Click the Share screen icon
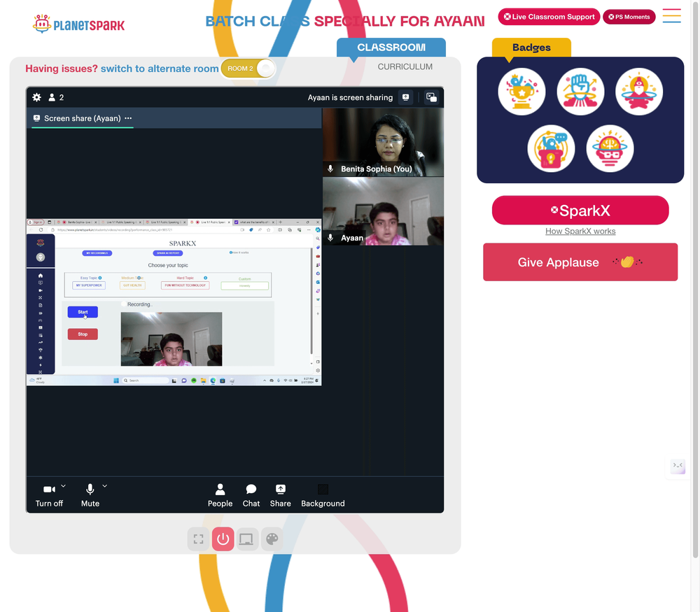Screen dimensions: 700x612 coord(281,496)
